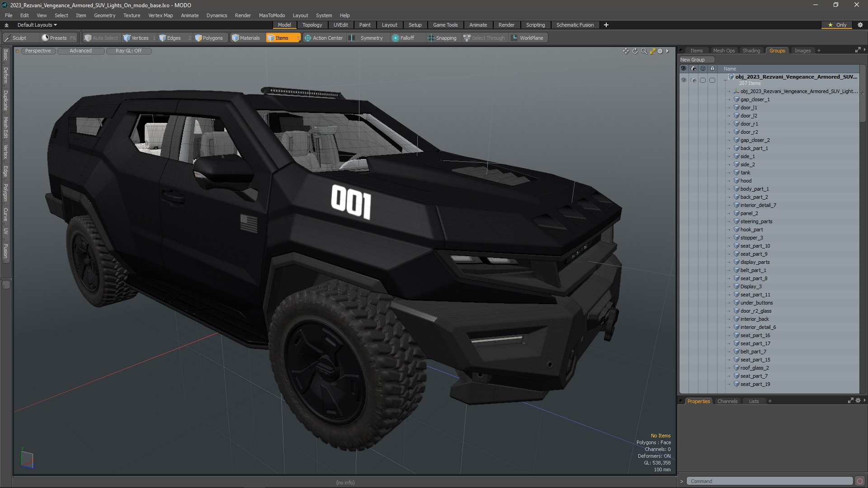868x488 pixels.
Task: Click the Select Through button
Action: point(484,38)
